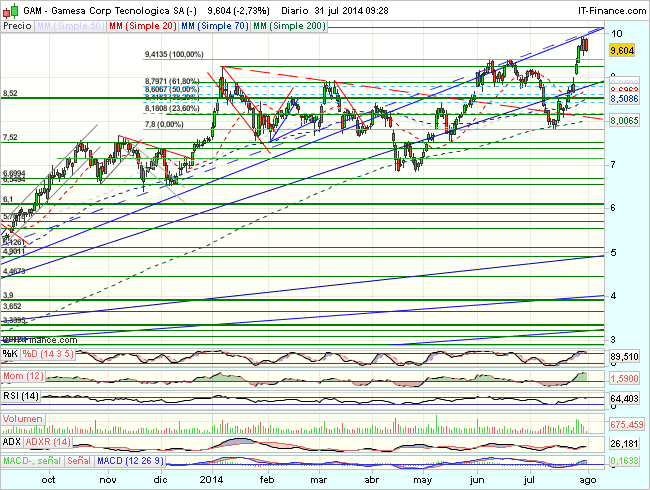
Task: Click the feb month marker on time axis
Action: pos(267,480)
